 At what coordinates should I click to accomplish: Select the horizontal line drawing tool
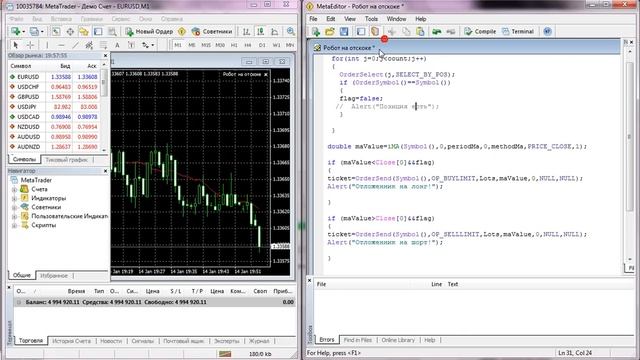pos(61,45)
